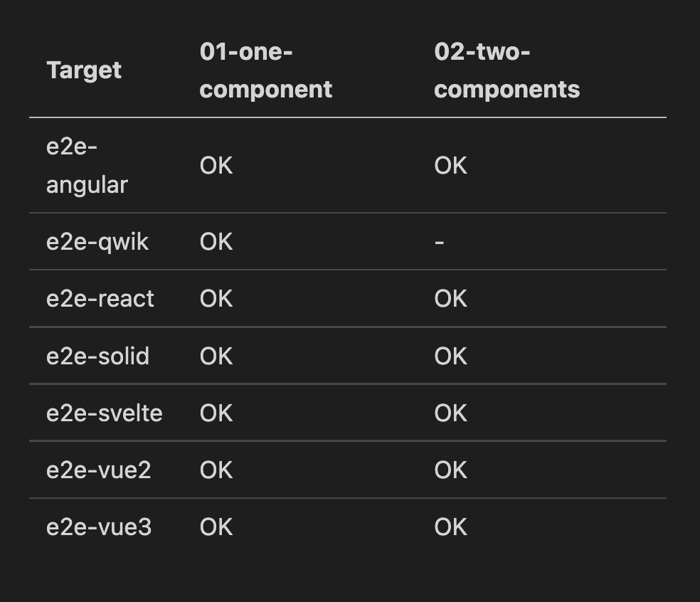Viewport: 700px width, 602px height.
Task: Select the 01-one-component column header
Action: coord(266,70)
